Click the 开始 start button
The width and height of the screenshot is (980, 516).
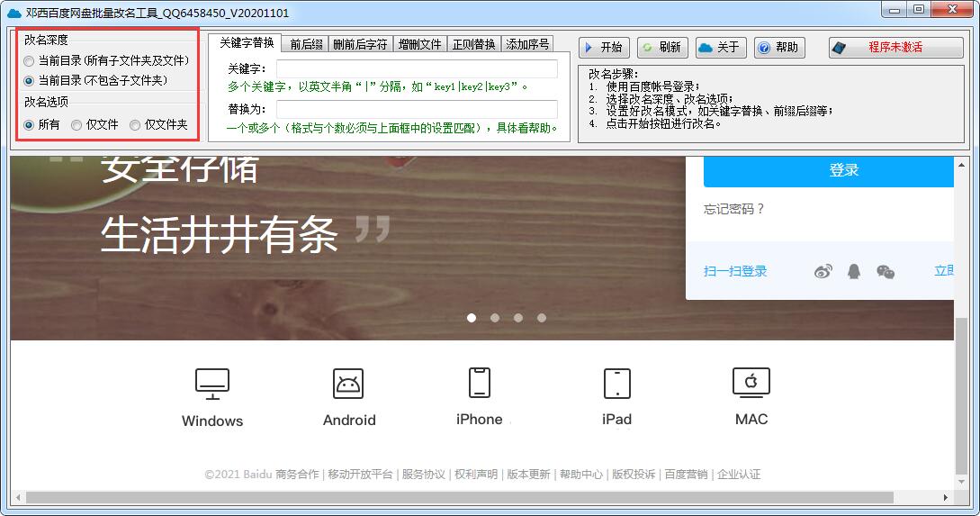pyautogui.click(x=603, y=48)
